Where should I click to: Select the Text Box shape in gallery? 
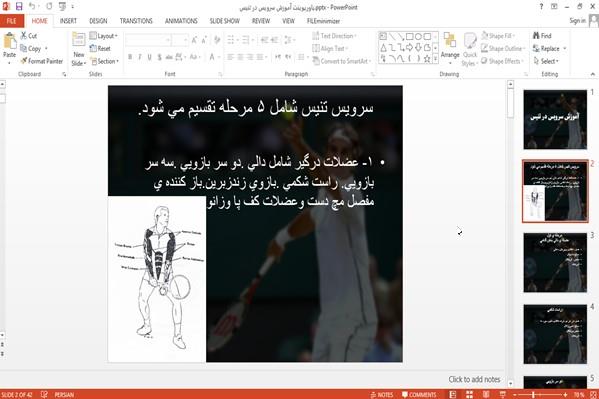coord(383,37)
